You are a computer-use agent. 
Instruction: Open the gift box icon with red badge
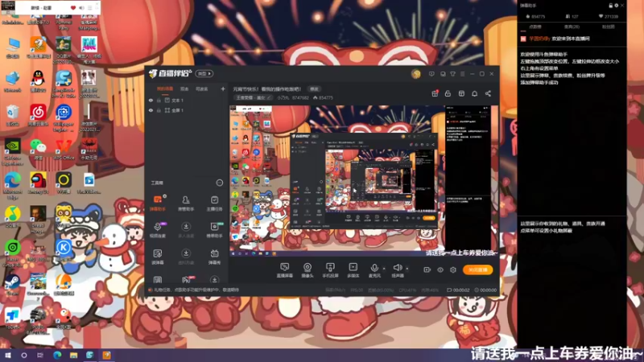pyautogui.click(x=435, y=93)
